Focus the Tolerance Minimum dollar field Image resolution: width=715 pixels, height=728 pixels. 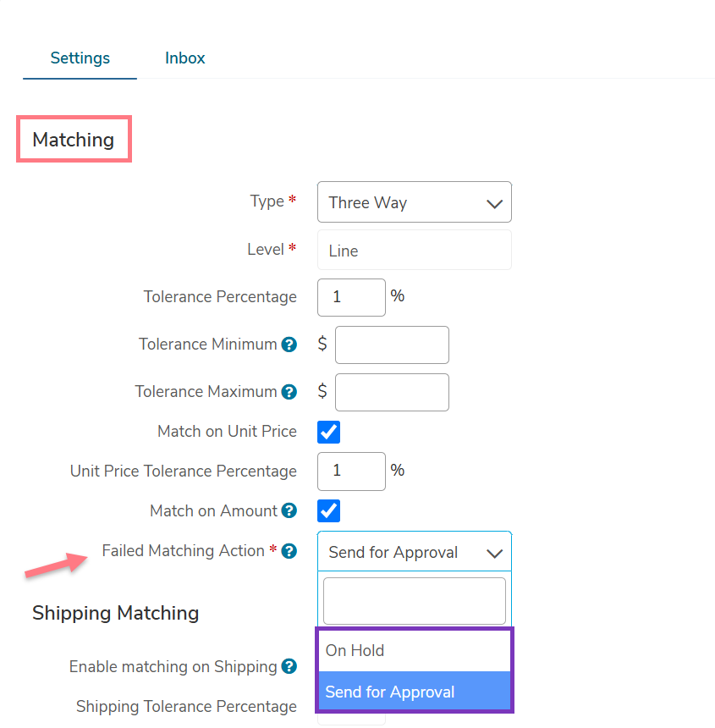pyautogui.click(x=392, y=345)
